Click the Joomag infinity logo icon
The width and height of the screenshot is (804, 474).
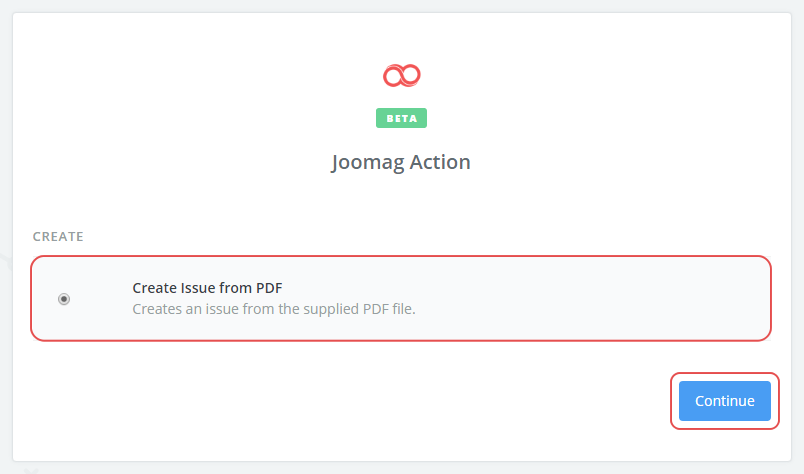point(401,75)
